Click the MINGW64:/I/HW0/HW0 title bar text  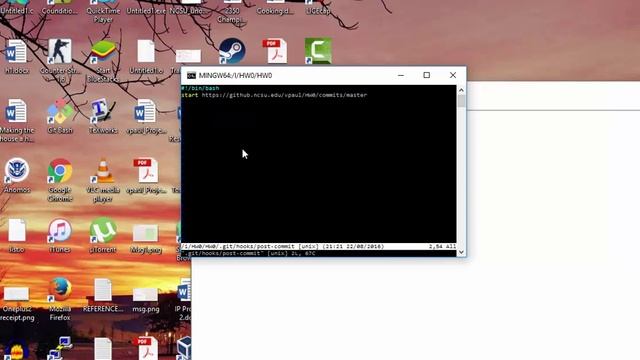(x=235, y=76)
